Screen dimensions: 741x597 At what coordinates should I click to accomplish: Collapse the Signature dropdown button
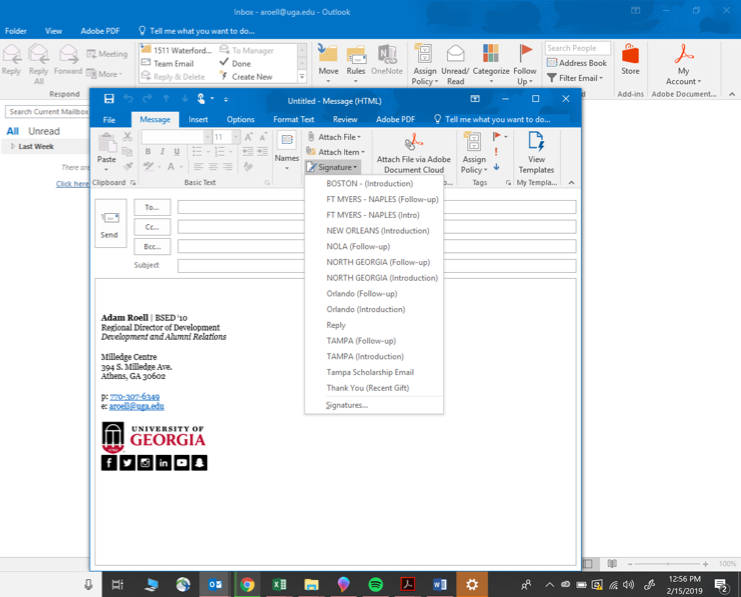tap(333, 167)
